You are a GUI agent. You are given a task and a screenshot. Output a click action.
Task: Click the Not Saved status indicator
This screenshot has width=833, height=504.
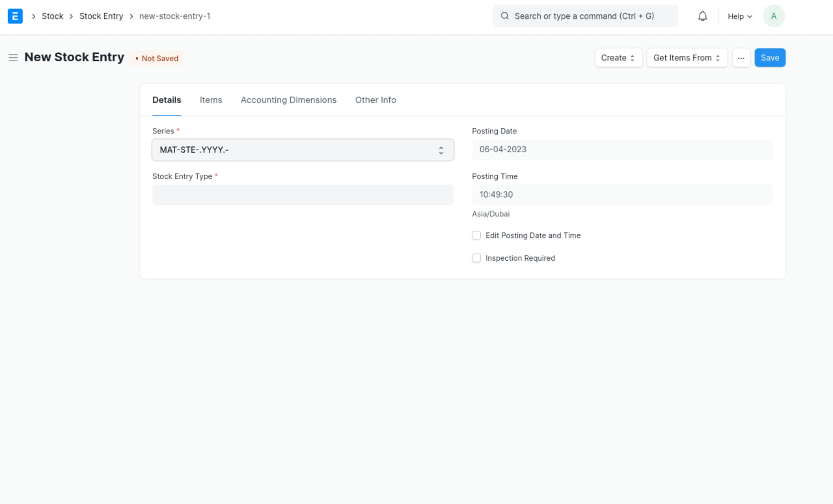click(x=157, y=58)
